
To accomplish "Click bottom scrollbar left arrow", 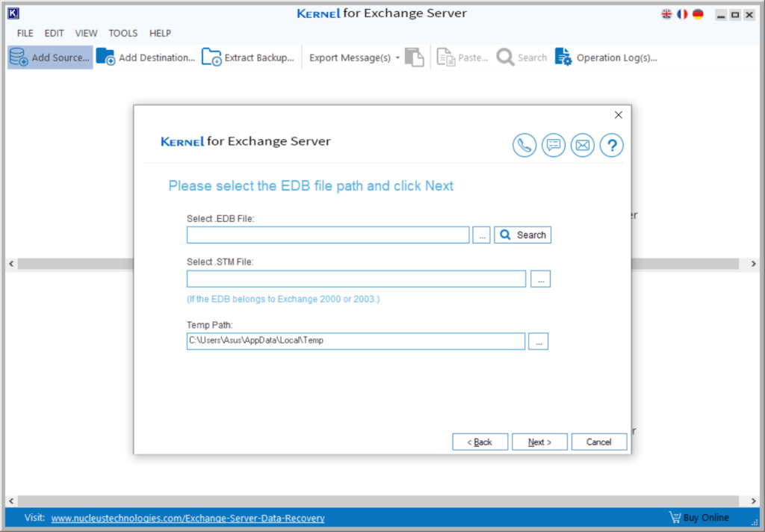I will point(11,501).
